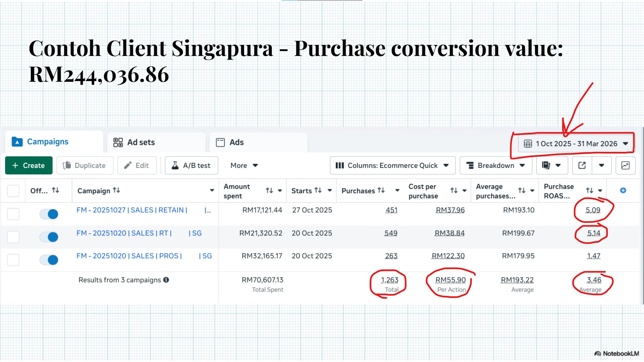Switch to the Ad sets tab

(x=156, y=142)
